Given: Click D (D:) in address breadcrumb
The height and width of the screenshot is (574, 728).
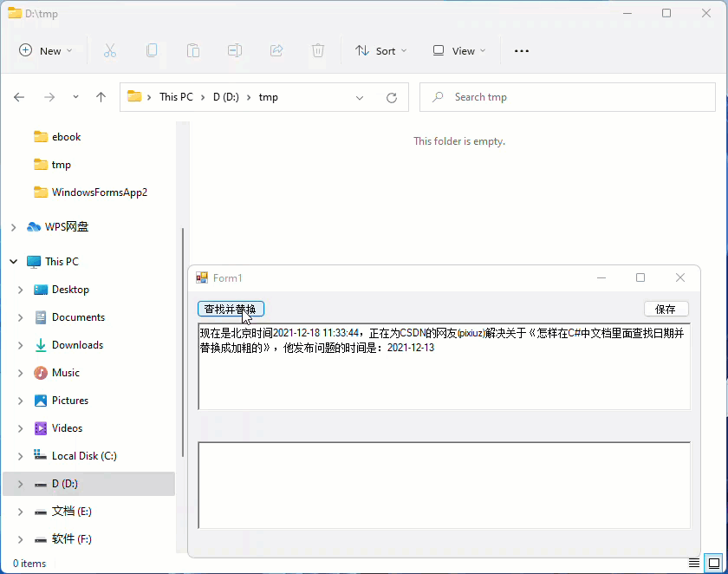Looking at the screenshot, I should tap(226, 97).
